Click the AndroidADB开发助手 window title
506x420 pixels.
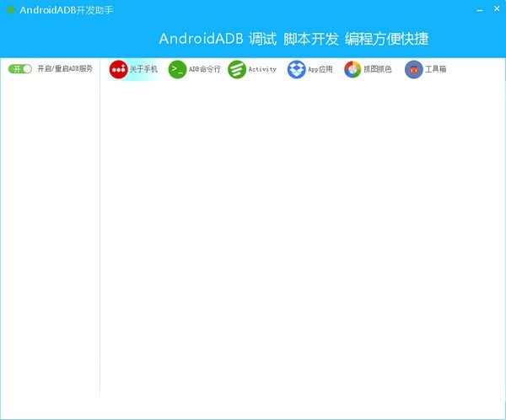[67, 10]
